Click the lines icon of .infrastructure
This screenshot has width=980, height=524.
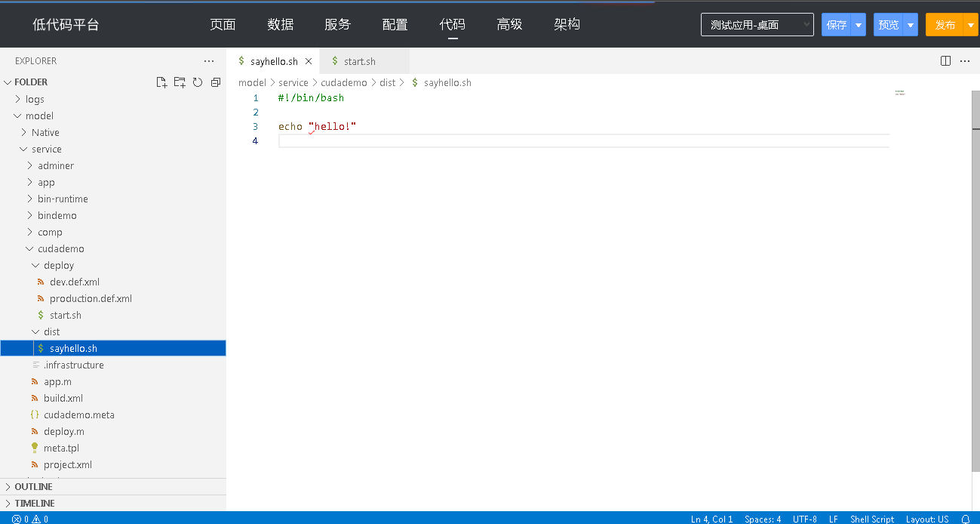point(35,365)
